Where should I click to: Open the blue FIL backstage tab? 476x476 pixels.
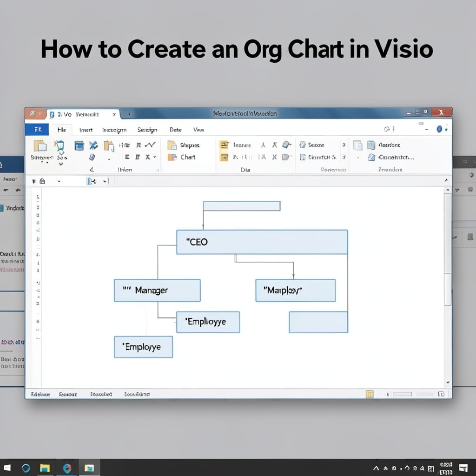pos(38,130)
